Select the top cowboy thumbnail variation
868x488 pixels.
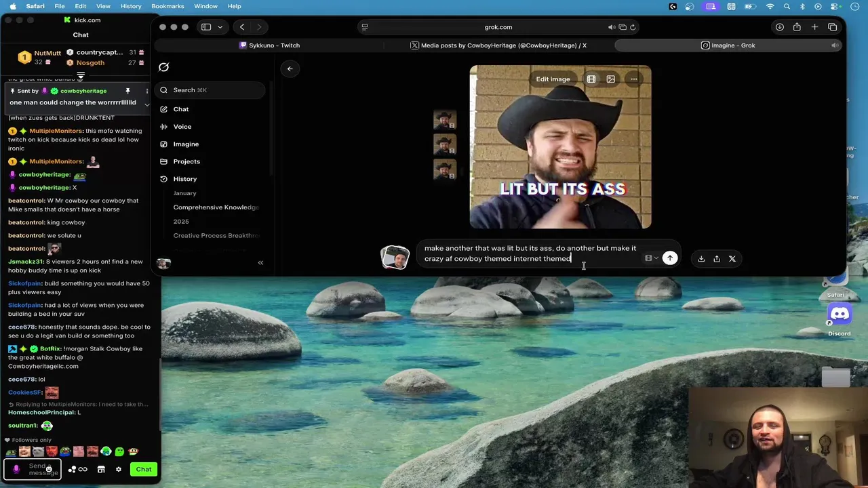tap(445, 120)
